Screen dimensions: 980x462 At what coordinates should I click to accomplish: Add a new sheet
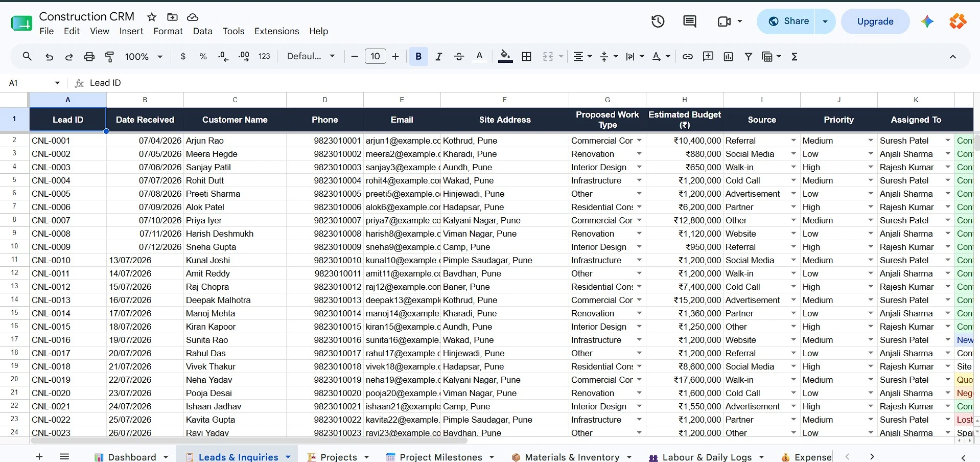click(39, 456)
